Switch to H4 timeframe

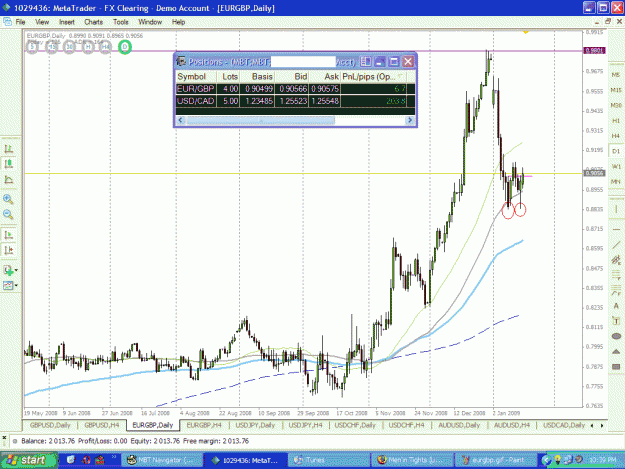pyautogui.click(x=616, y=136)
